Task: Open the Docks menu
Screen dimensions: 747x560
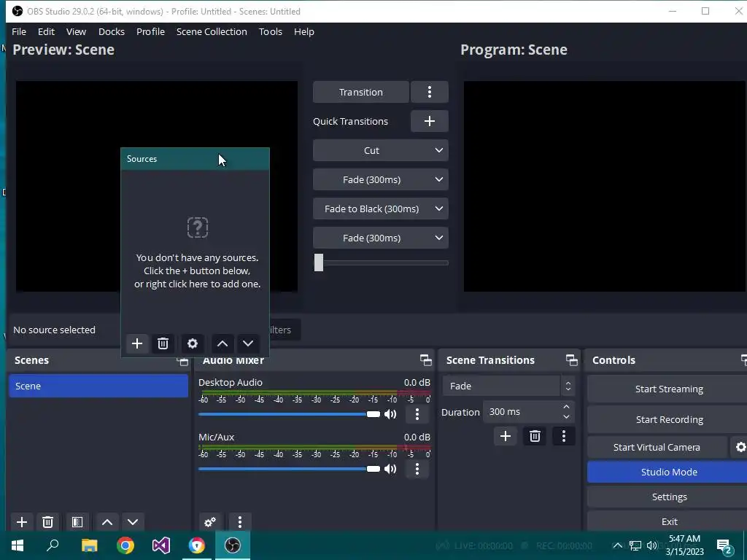Action: click(112, 31)
